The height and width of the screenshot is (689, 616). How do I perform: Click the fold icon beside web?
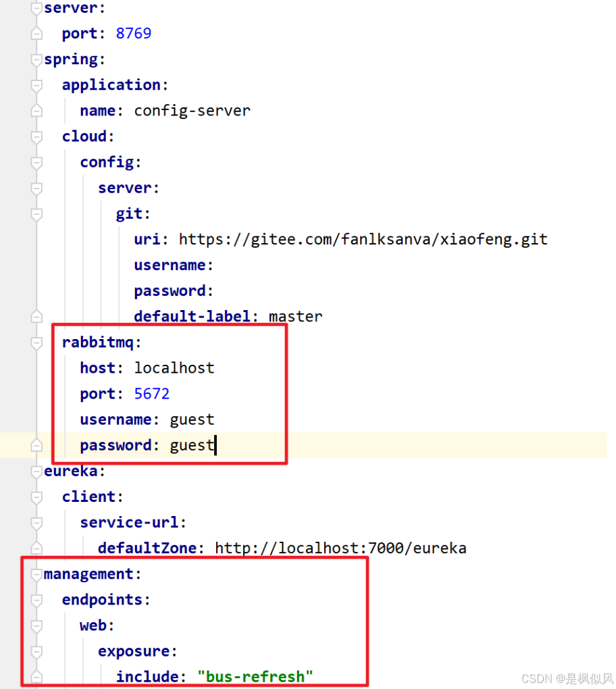point(36,626)
